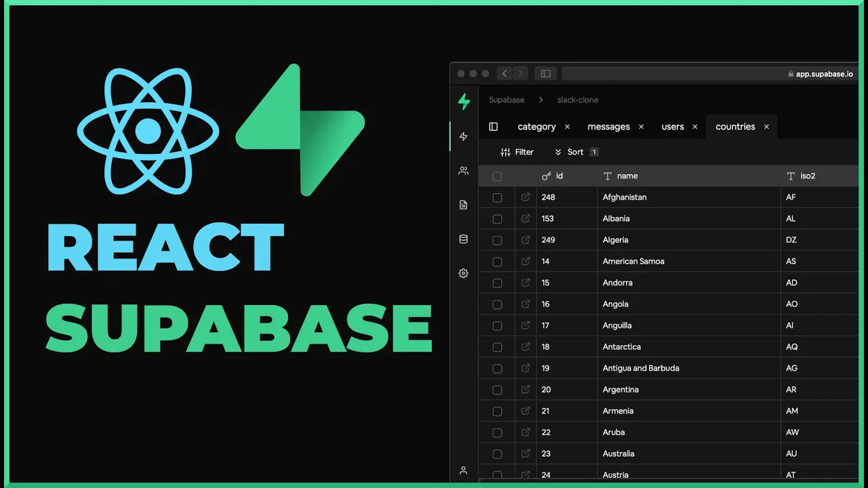Click the browser forward arrow

click(520, 73)
